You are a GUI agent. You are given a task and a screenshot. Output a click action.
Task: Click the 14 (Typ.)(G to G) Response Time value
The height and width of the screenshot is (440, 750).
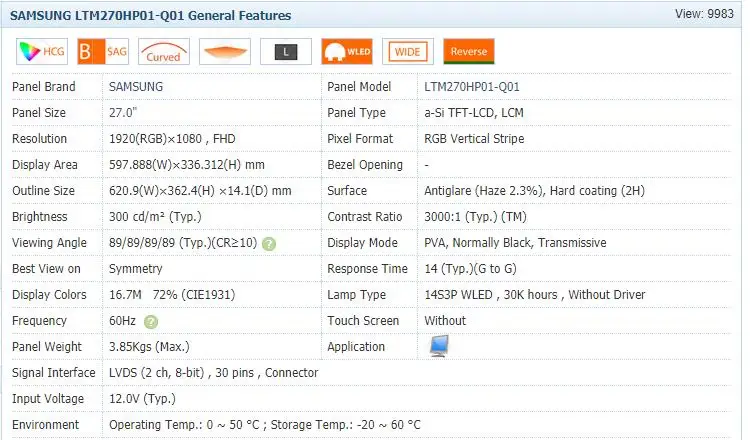pyautogui.click(x=470, y=268)
